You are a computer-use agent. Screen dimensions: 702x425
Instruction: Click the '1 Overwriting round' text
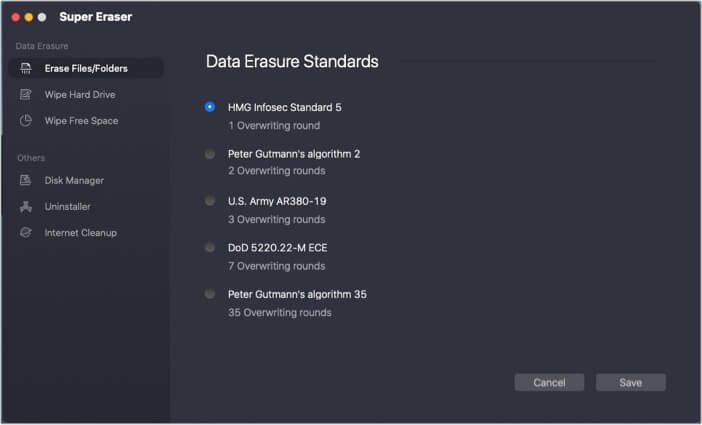pos(274,125)
